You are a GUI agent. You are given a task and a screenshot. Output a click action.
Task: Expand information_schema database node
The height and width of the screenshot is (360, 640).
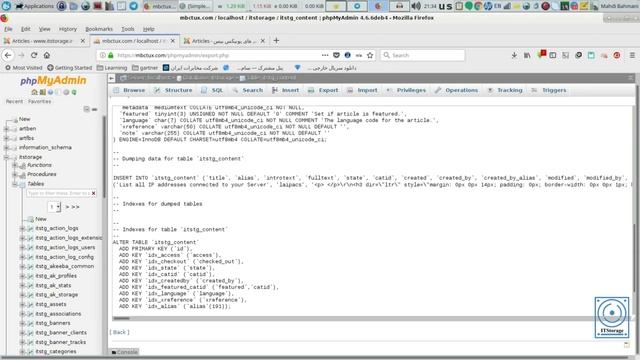pyautogui.click(x=7, y=147)
